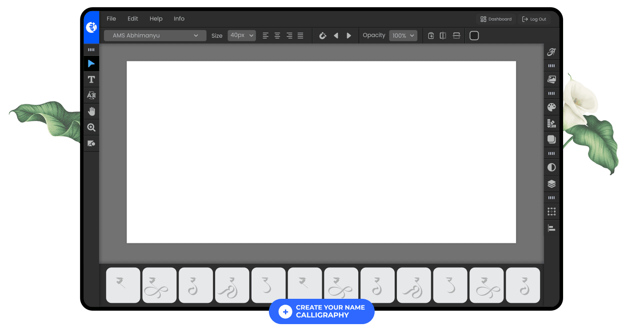Toggle center text alignment

[277, 36]
